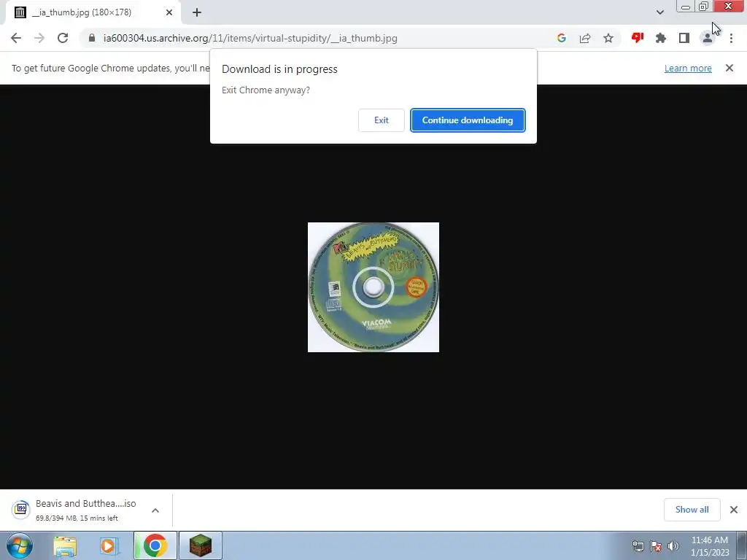Screen dimensions: 747x560
Task: Open Chrome three-dot menu
Action: [x=731, y=38]
